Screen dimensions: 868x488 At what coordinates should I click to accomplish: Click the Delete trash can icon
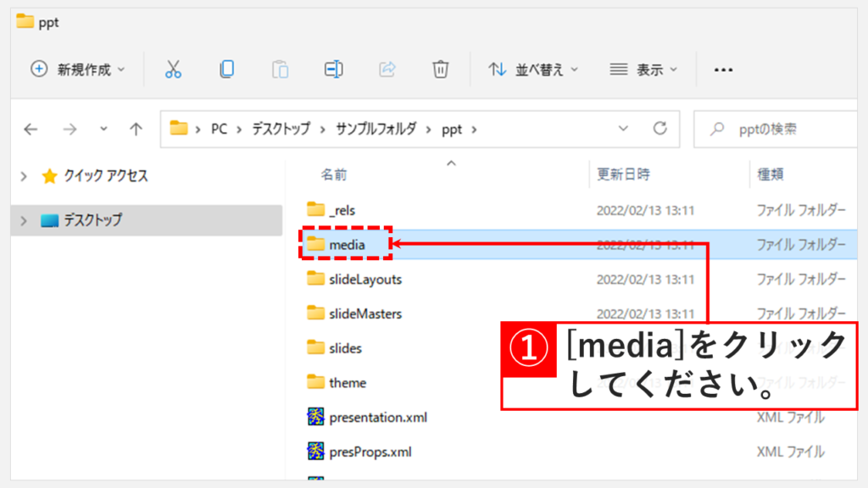(440, 69)
